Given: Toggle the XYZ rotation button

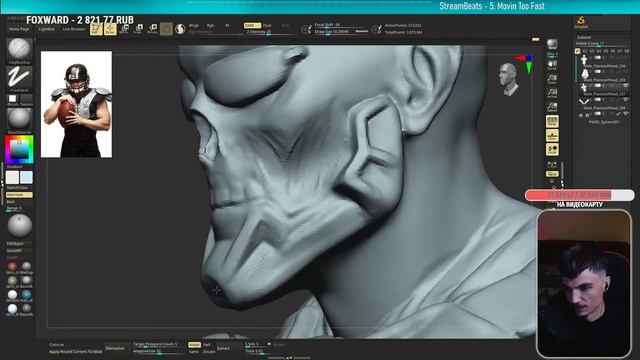Looking at the screenshot, I should (x=552, y=174).
